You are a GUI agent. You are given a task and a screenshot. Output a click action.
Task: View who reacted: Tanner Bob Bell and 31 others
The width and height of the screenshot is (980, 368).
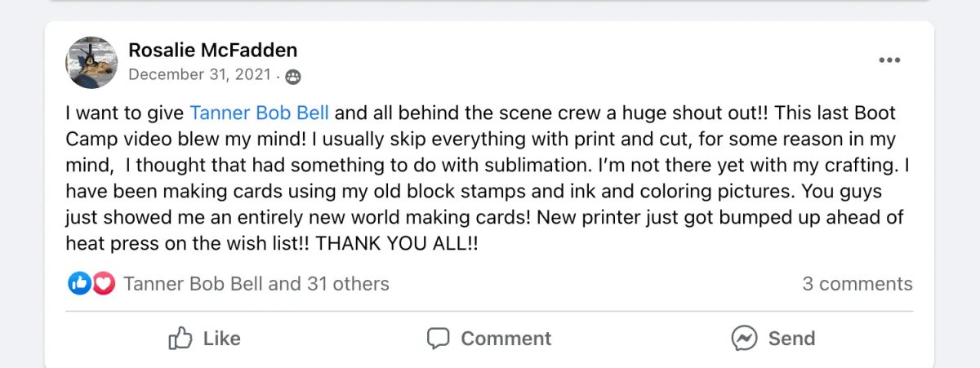256,284
